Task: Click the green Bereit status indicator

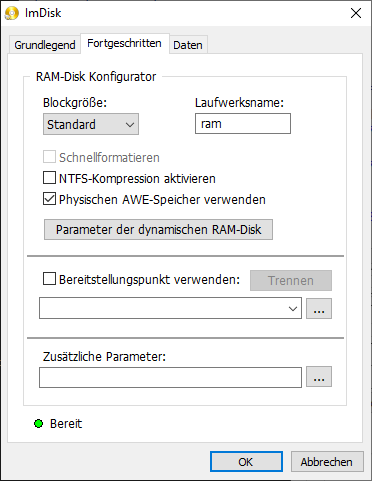Action: pos(39,424)
